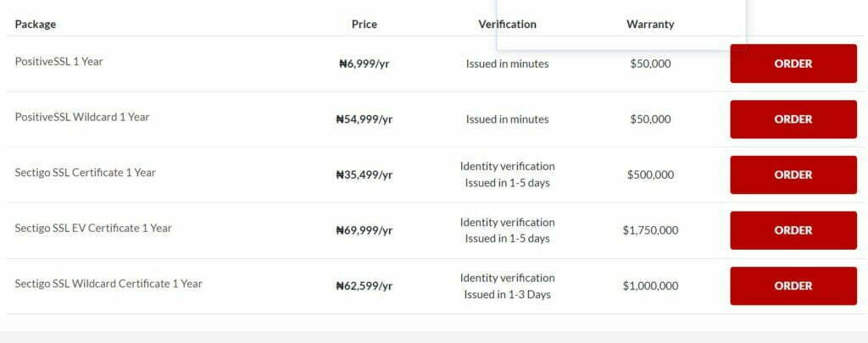Click the Verification column header
868x343 pixels.
click(x=507, y=25)
